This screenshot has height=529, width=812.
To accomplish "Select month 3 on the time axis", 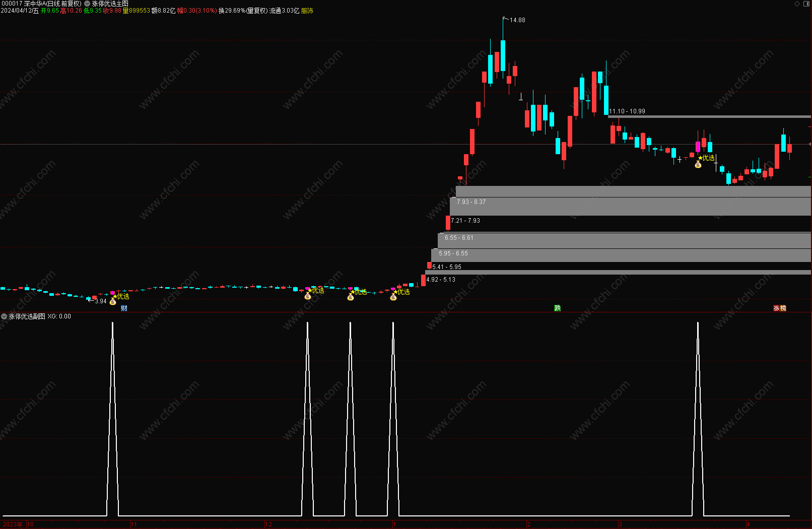I will click(620, 524).
